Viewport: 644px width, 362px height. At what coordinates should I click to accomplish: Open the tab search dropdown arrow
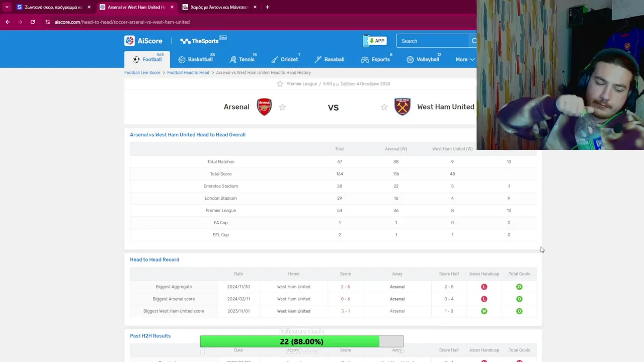(7, 7)
